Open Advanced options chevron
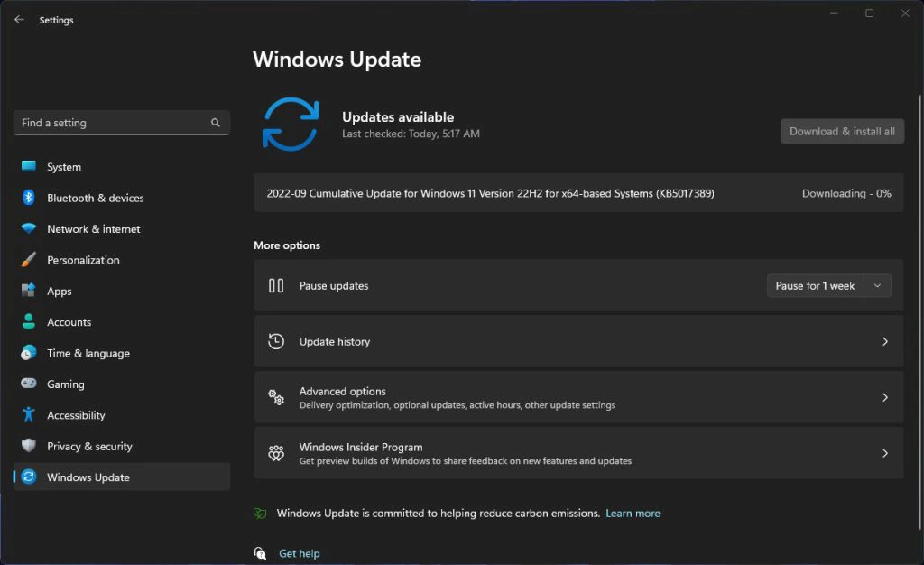This screenshot has height=565, width=924. click(884, 397)
